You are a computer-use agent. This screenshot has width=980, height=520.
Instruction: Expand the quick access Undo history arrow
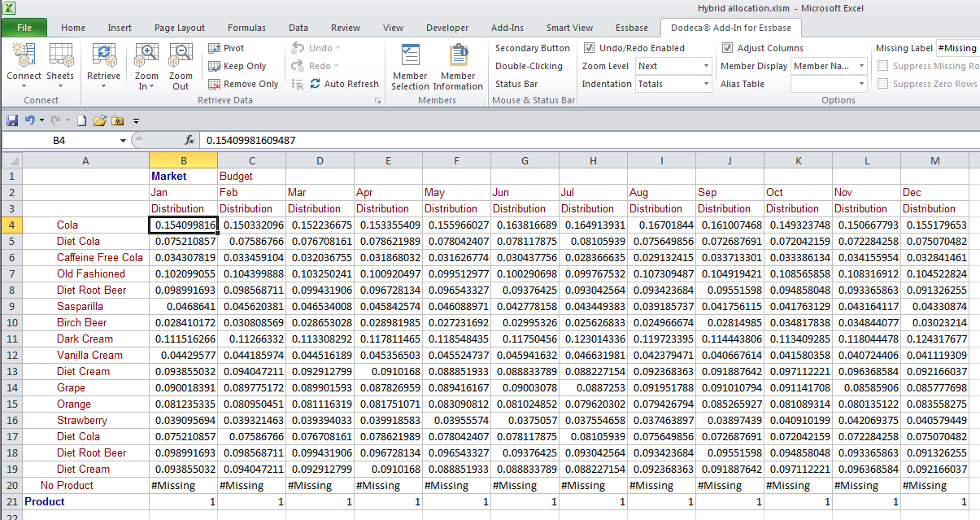click(41, 120)
